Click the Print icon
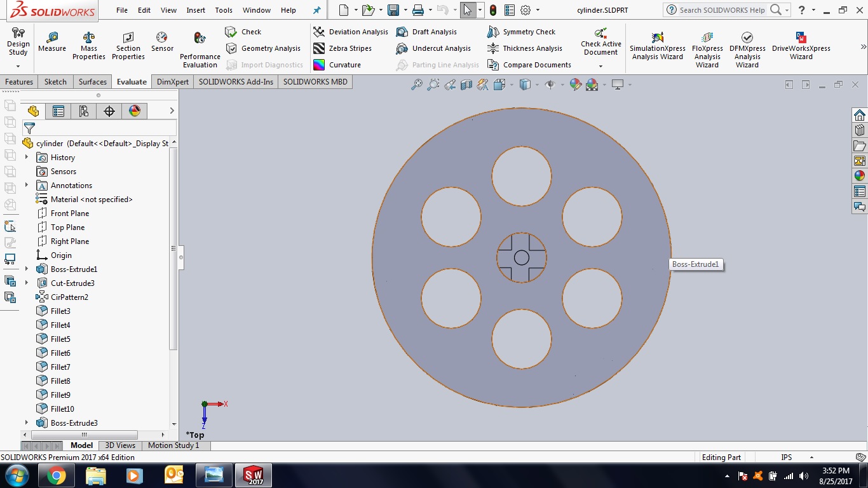Screen dimensions: 868x488 [417, 10]
